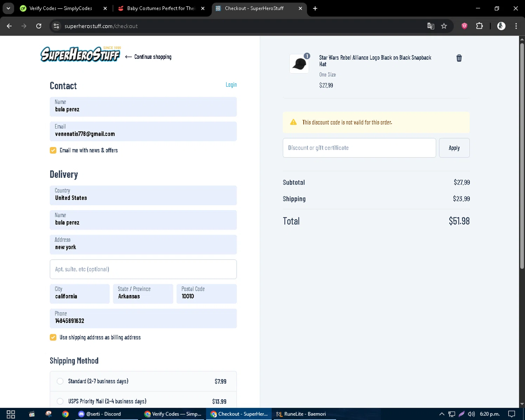Bookmark this page with the star icon
The image size is (525, 420).
(x=444, y=26)
